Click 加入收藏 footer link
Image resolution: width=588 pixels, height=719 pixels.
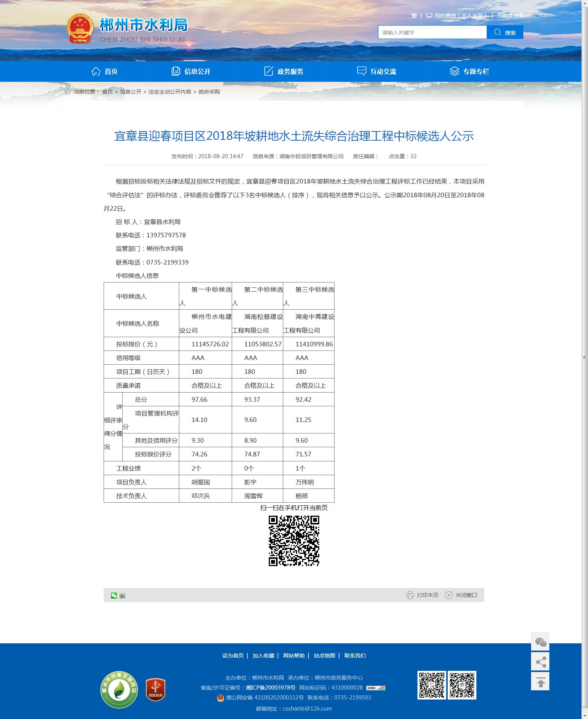(263, 656)
